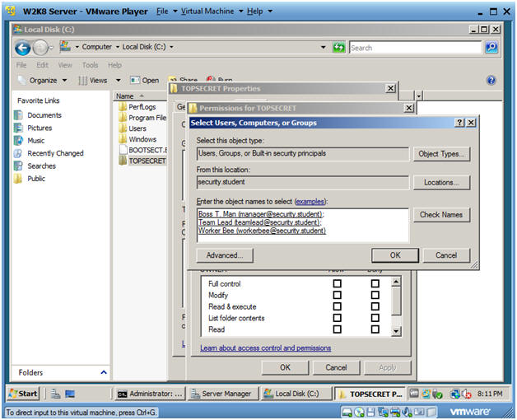
Task: Open the Views dropdown arrow
Action: pos(118,80)
